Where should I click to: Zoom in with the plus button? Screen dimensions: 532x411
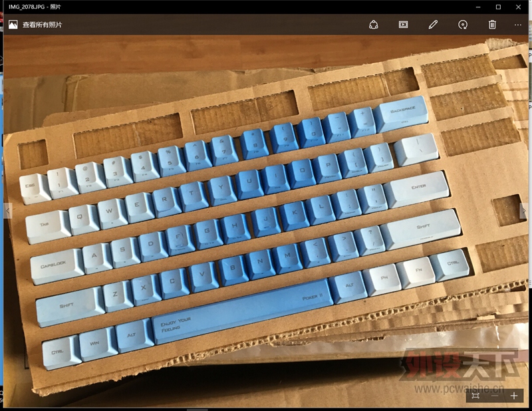pyautogui.click(x=514, y=396)
